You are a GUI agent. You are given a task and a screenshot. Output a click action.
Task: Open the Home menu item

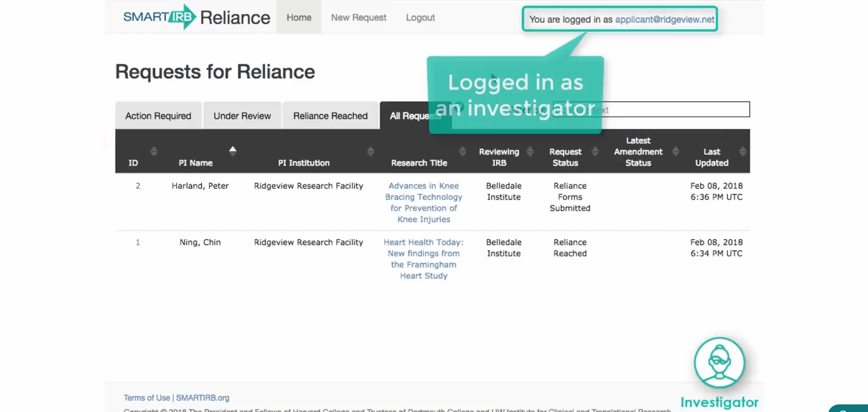[299, 18]
